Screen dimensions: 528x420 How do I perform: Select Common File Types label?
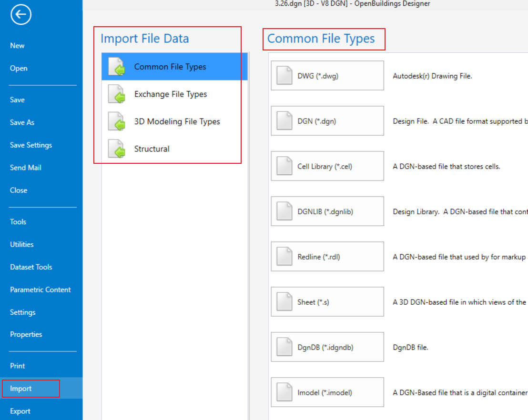click(170, 67)
